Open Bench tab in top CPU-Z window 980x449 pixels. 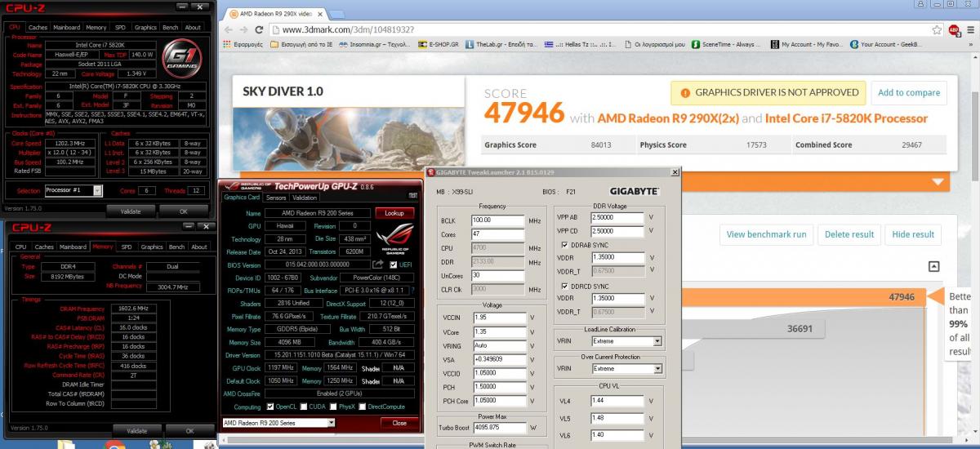(170, 27)
